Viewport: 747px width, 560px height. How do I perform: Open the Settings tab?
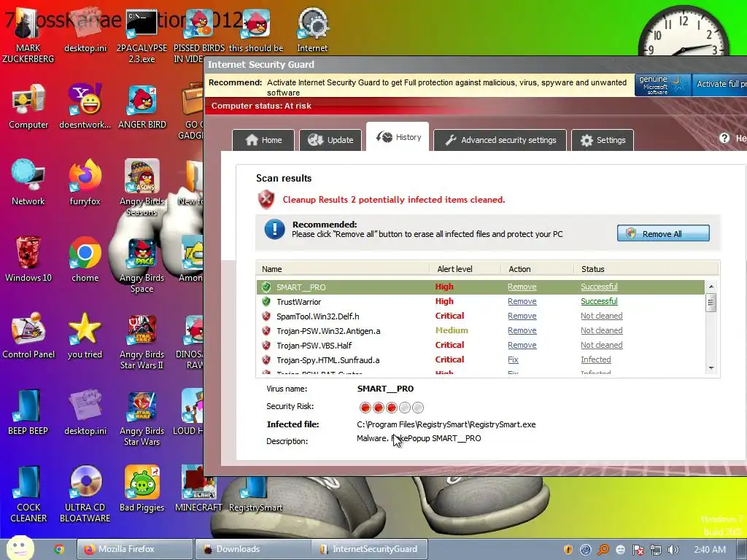(x=602, y=140)
